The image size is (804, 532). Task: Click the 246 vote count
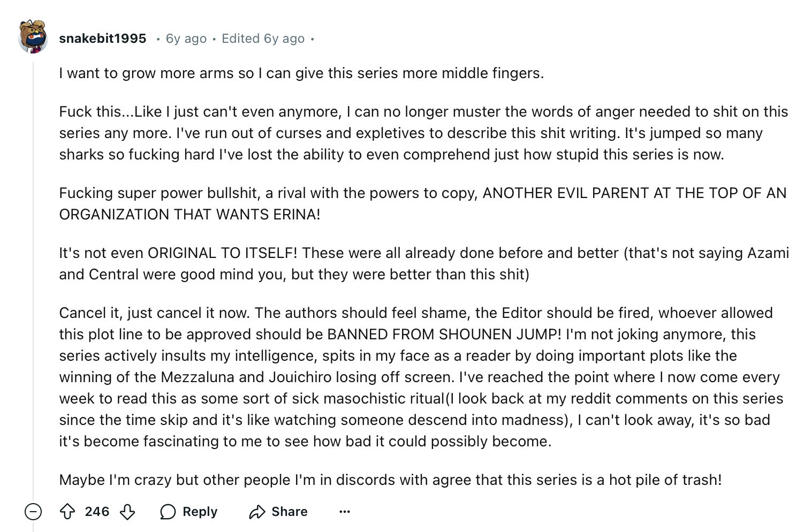pyautogui.click(x=97, y=512)
